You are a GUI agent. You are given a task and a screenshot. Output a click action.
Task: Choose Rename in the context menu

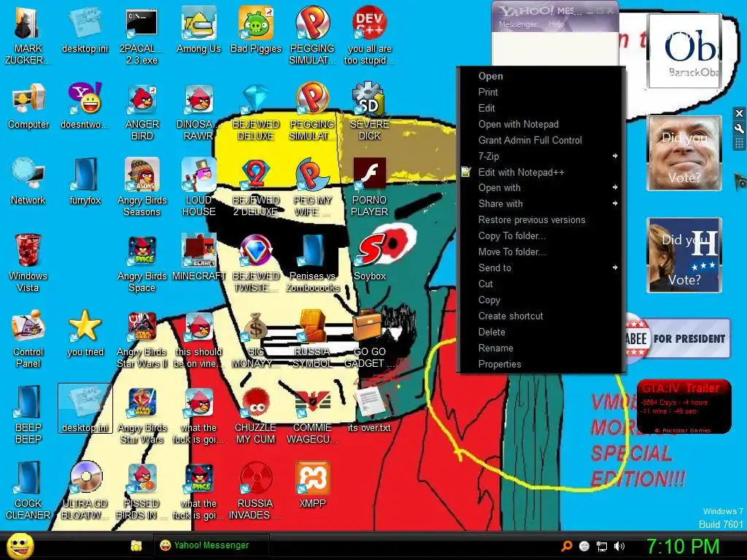coord(541,348)
